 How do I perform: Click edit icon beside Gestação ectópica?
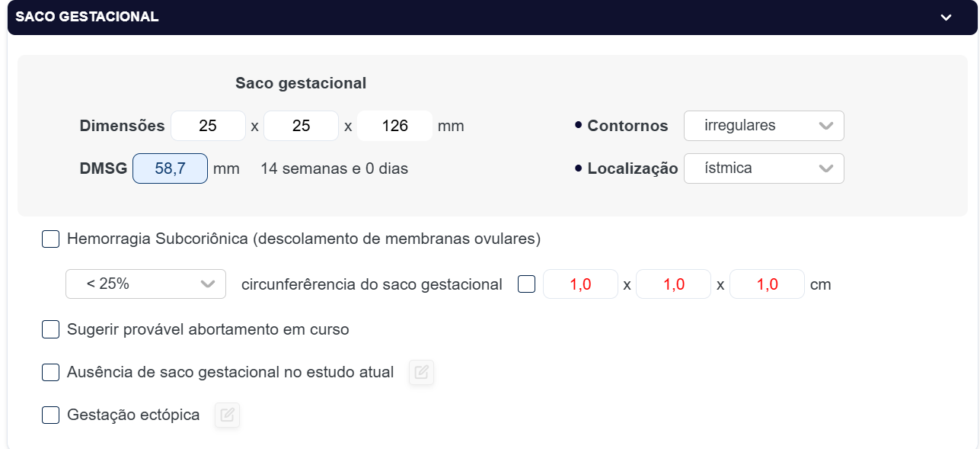pyautogui.click(x=227, y=415)
